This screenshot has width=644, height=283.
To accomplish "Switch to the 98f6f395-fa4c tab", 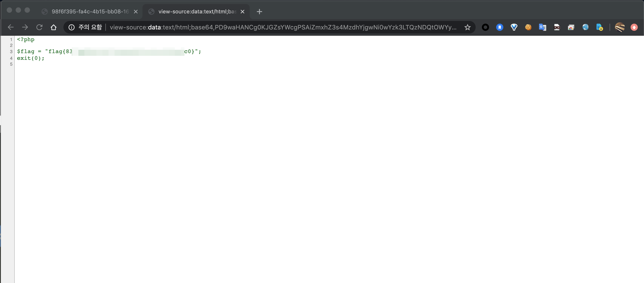I will click(x=90, y=11).
